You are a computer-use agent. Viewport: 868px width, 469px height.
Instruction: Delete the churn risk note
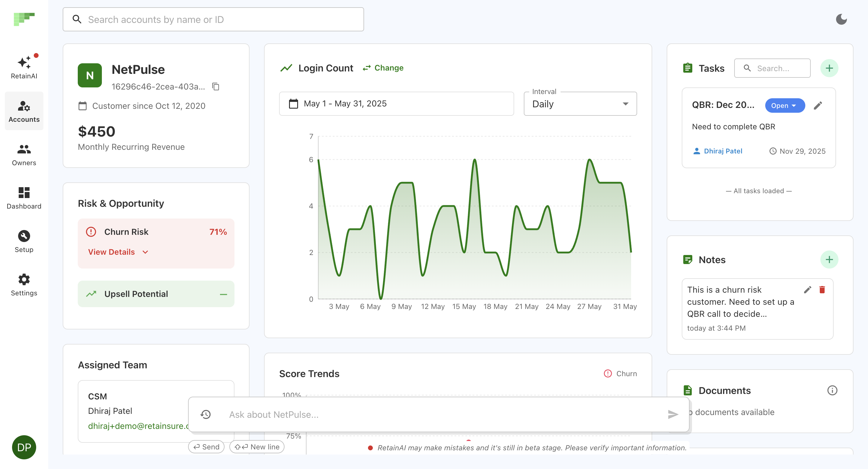[822, 290]
